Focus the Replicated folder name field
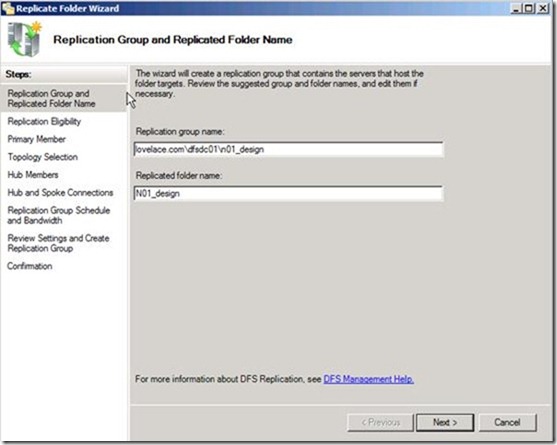The image size is (557, 445). tap(288, 194)
